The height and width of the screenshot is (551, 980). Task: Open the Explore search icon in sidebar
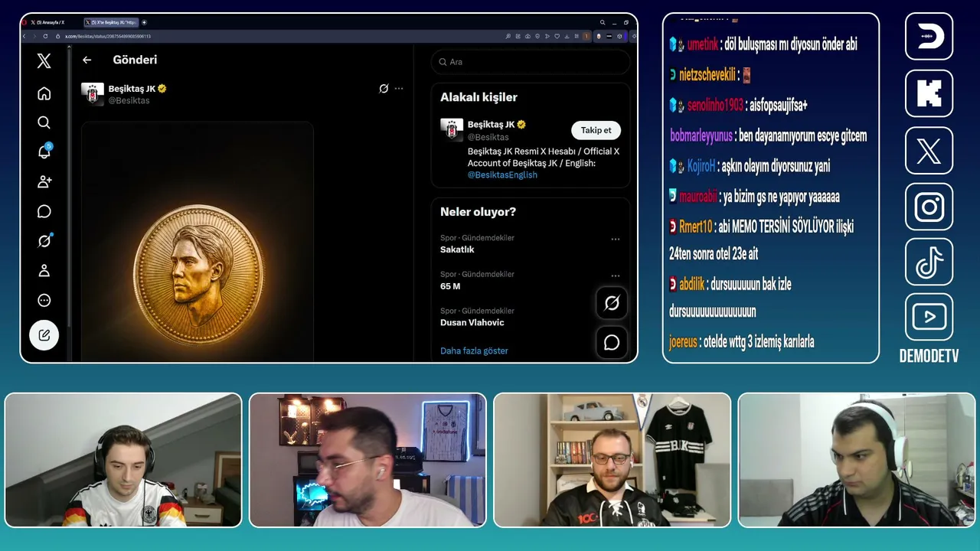point(44,122)
